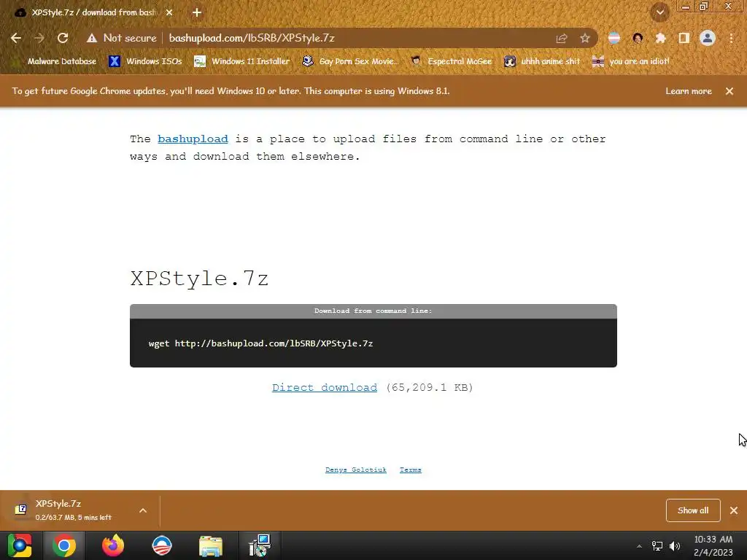Click the address bar URL
Screen dimensions: 747x560
[252, 38]
